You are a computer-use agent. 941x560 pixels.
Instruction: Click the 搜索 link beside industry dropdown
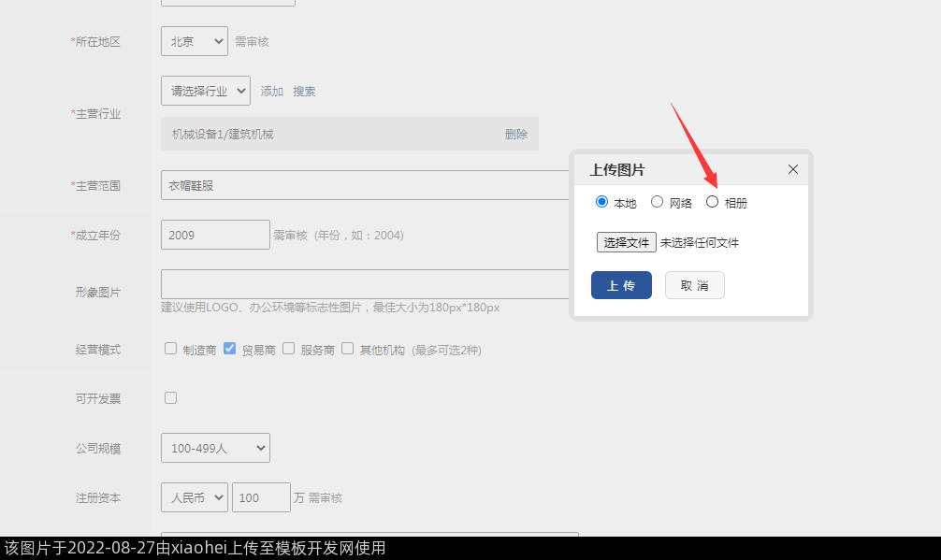(304, 92)
